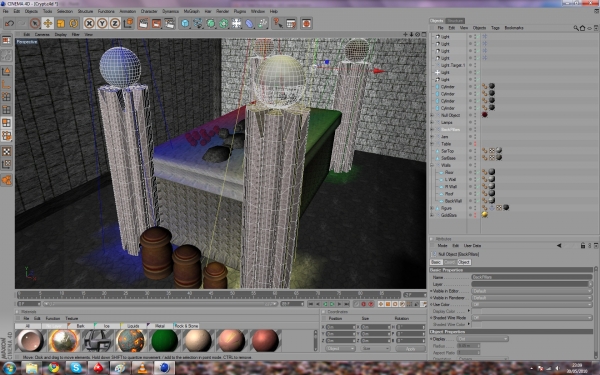Screen dimensions: 600x375
Task: Select the Move tool
Action: coord(48,23)
